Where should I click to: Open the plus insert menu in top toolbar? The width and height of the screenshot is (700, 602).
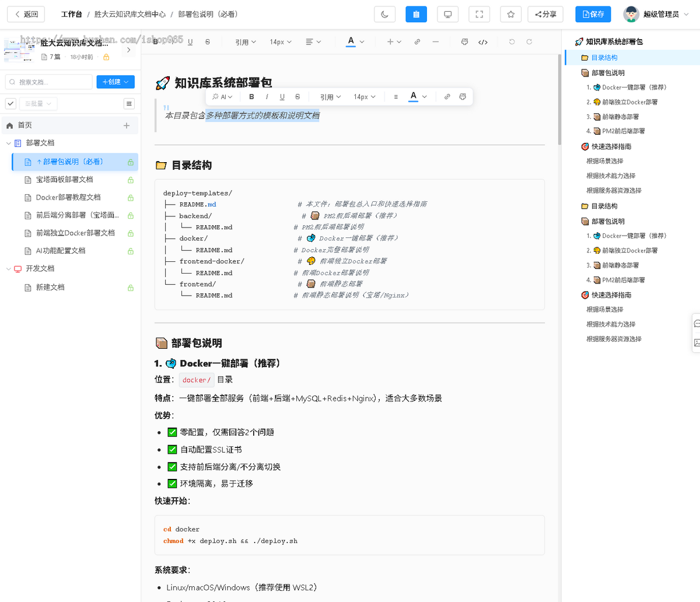394,42
